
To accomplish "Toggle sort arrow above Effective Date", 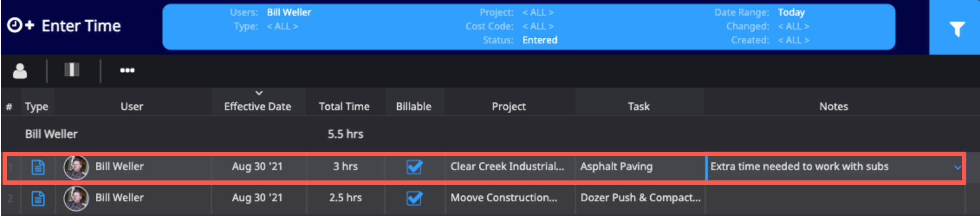I will tap(259, 93).
